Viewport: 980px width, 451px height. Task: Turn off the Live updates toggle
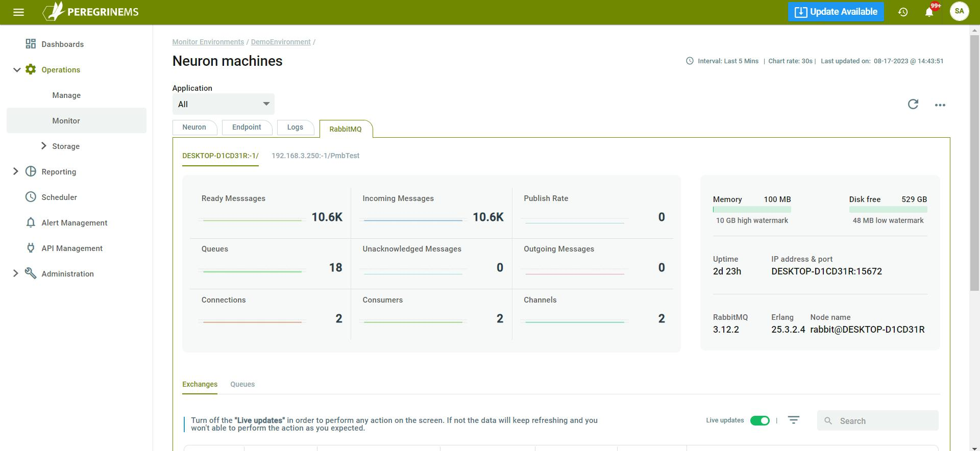coord(759,420)
